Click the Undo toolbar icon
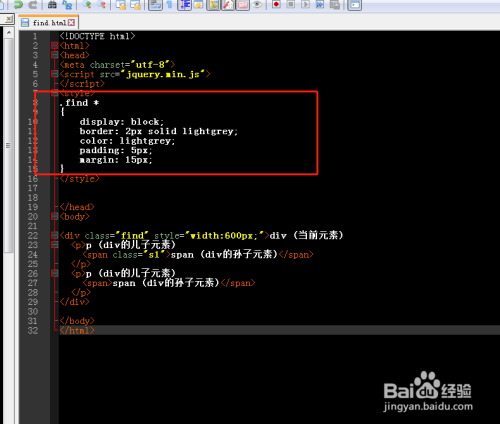This screenshot has width=500, height=424. pyautogui.click(x=18, y=4)
